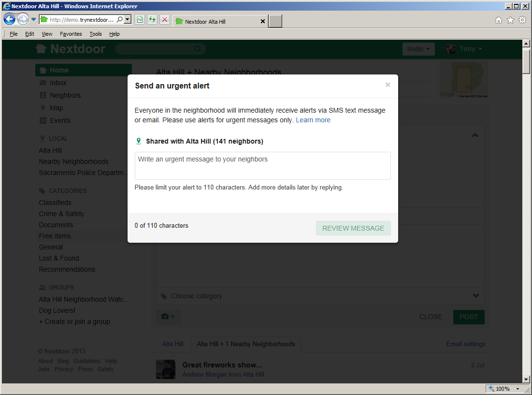Open the Tools menu in menu bar

click(96, 34)
